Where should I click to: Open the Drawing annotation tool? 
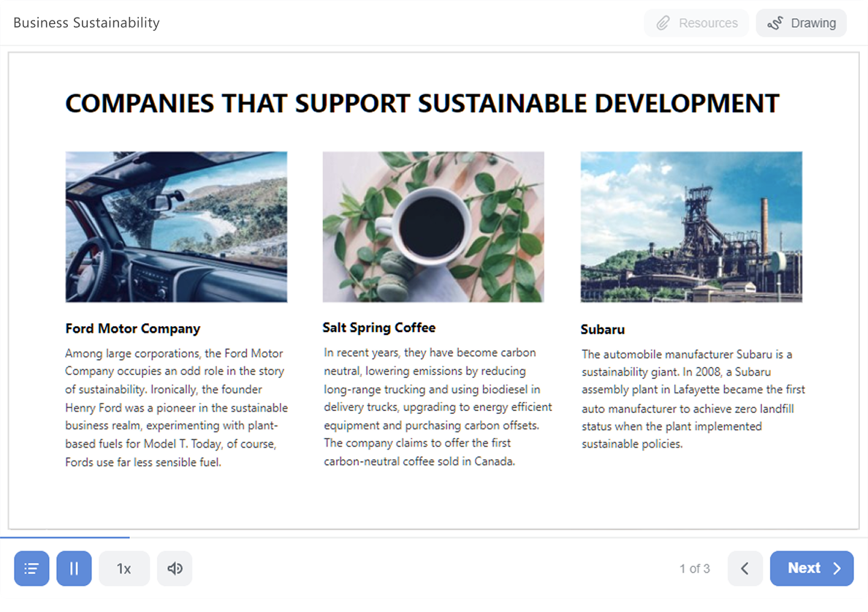(x=801, y=23)
